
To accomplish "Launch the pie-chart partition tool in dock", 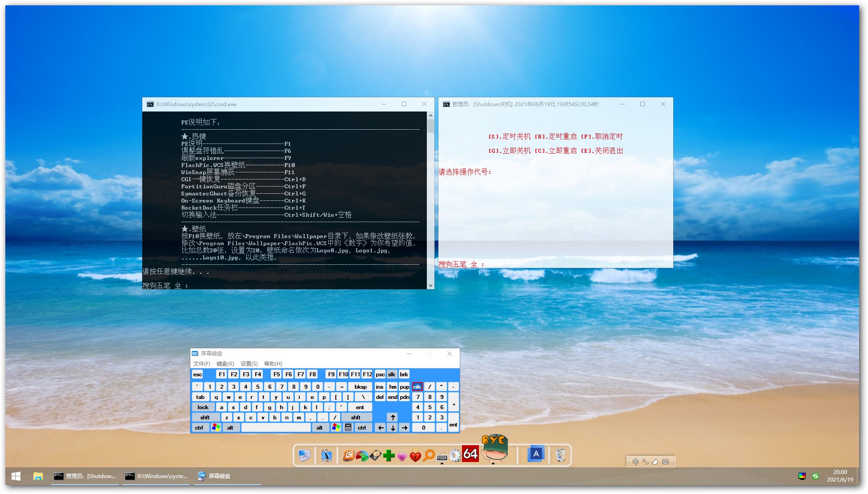I will click(362, 456).
